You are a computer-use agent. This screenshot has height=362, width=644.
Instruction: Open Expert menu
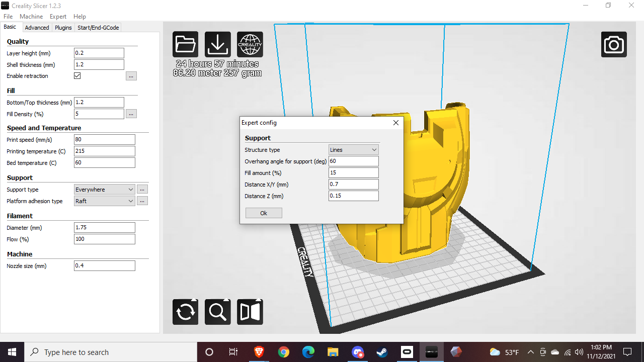pyautogui.click(x=58, y=17)
